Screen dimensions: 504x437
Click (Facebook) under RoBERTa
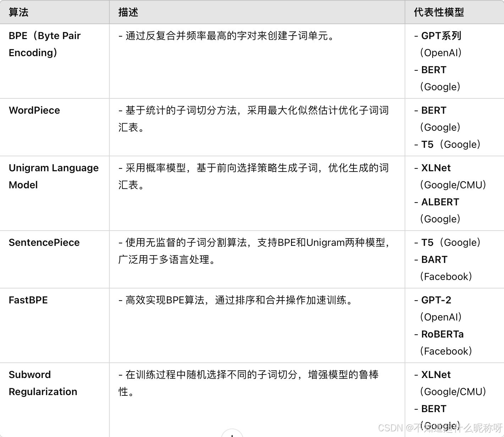point(446,351)
